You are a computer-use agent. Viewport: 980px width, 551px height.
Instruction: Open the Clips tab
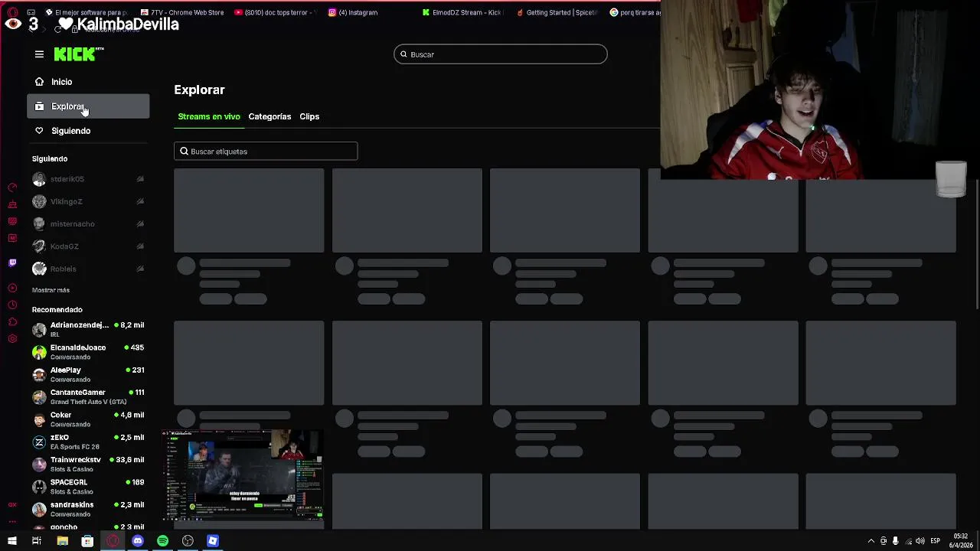point(309,116)
